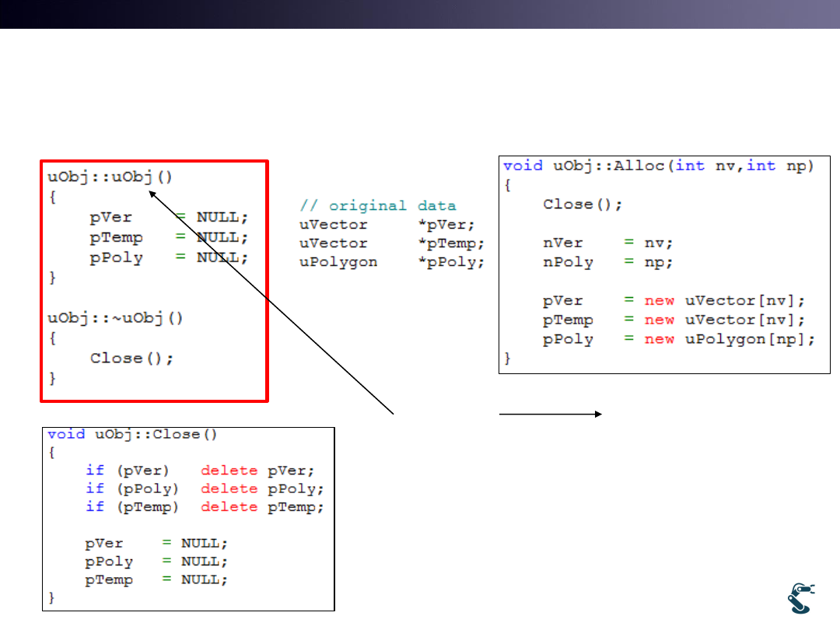Click the horizontal arrow pointing right

pos(550,415)
